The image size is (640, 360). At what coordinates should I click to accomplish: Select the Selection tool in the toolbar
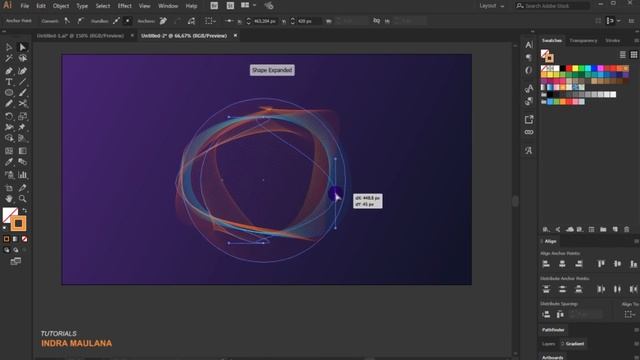9,47
